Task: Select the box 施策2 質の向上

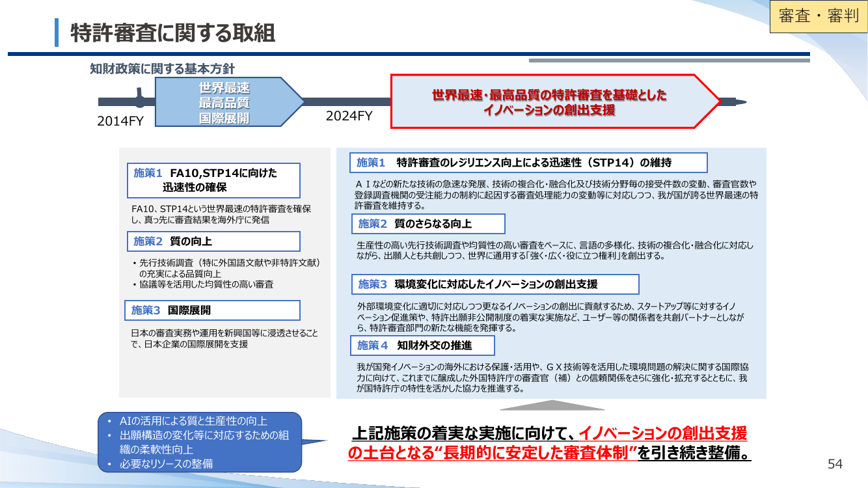Action: coord(214,241)
